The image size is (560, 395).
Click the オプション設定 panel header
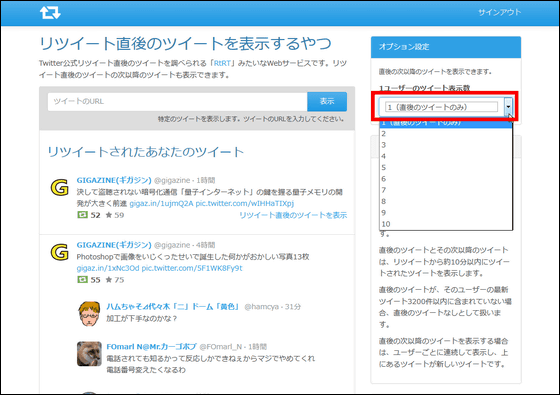click(446, 47)
